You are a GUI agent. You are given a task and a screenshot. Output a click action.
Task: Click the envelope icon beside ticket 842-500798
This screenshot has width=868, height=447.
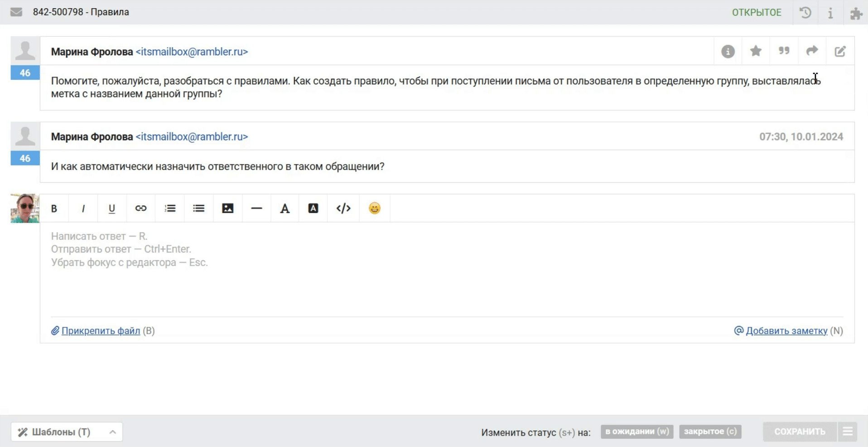coord(16,12)
